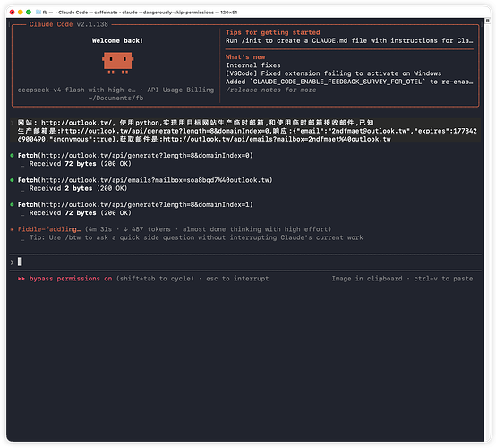Viewport: 496px width, 448px height.
Task: Click green dot next to emails mailbox Fetch
Action: tap(12, 180)
